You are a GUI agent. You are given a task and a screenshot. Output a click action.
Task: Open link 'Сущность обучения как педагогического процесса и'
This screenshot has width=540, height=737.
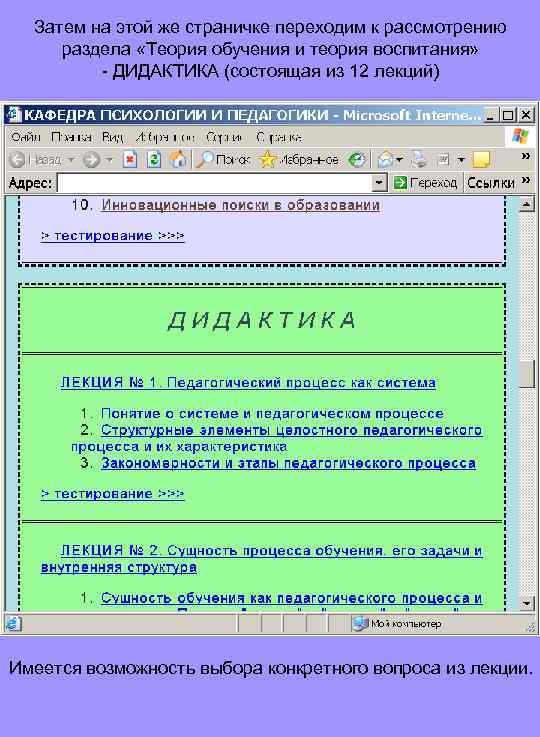(x=291, y=598)
